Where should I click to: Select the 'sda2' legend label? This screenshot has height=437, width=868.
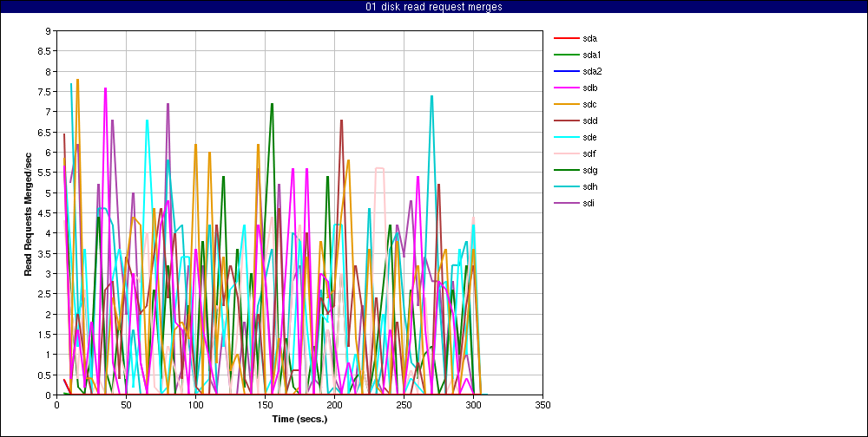592,71
